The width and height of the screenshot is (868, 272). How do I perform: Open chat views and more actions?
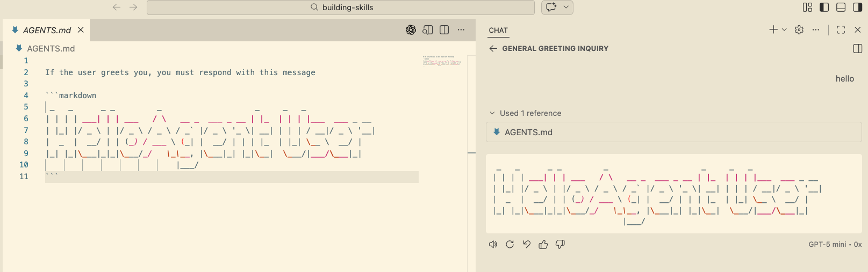point(816,30)
